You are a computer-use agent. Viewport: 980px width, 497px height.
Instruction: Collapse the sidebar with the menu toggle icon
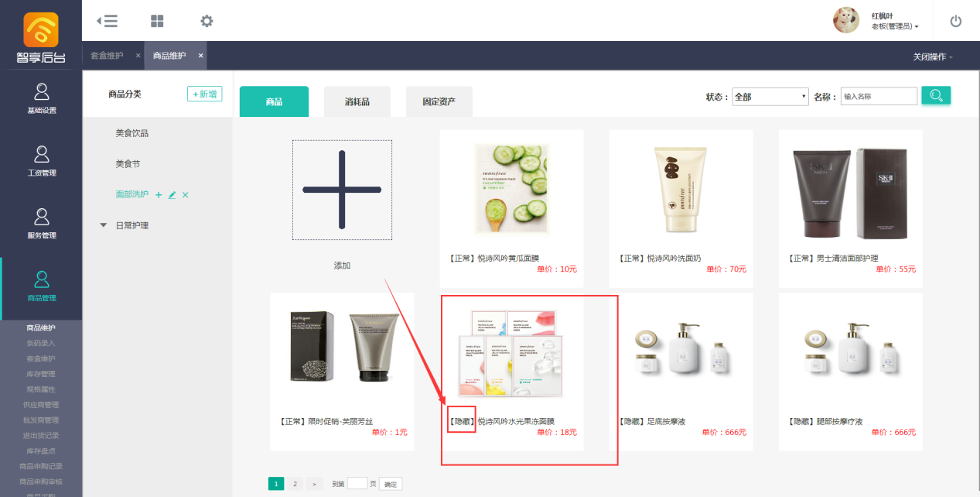(x=107, y=21)
